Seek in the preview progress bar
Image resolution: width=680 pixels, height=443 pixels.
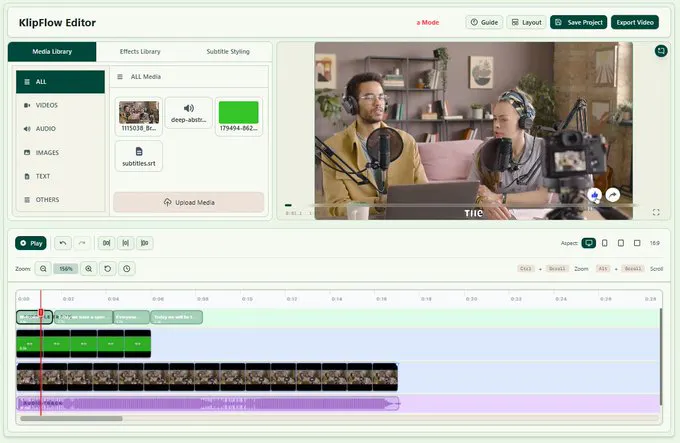[x=473, y=205]
